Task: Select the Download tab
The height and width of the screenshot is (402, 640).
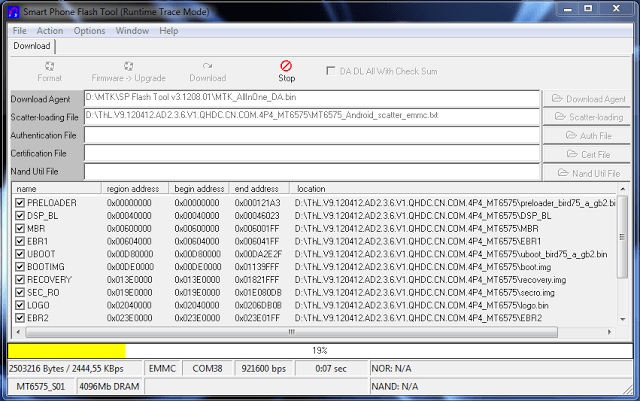Action: click(x=32, y=46)
